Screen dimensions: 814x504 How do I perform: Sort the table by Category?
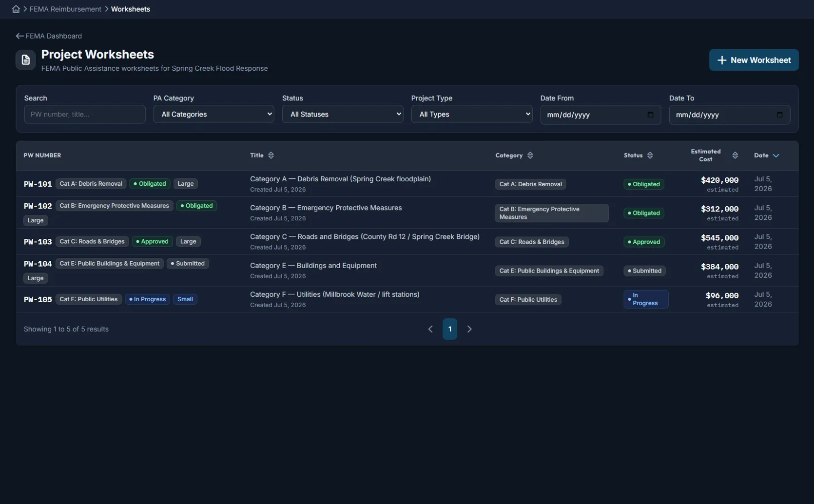click(514, 155)
